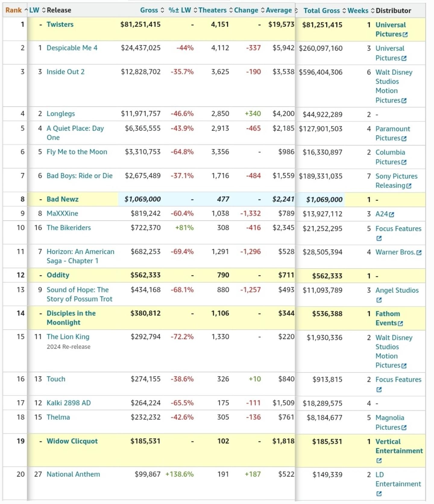Screen dimensions: 434x504
Task: Open the Longlegs release link
Action: pyautogui.click(x=61, y=114)
